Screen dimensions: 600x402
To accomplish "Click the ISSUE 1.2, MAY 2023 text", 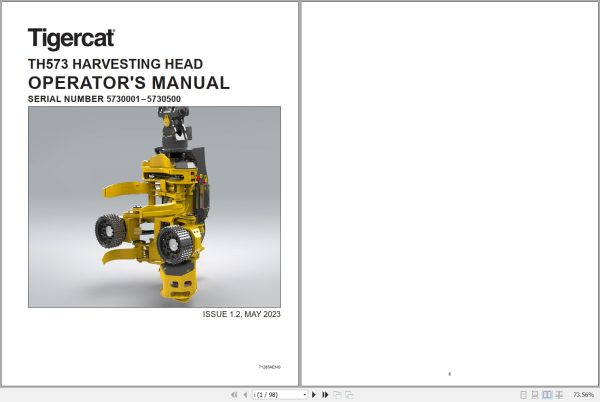I will (x=241, y=314).
